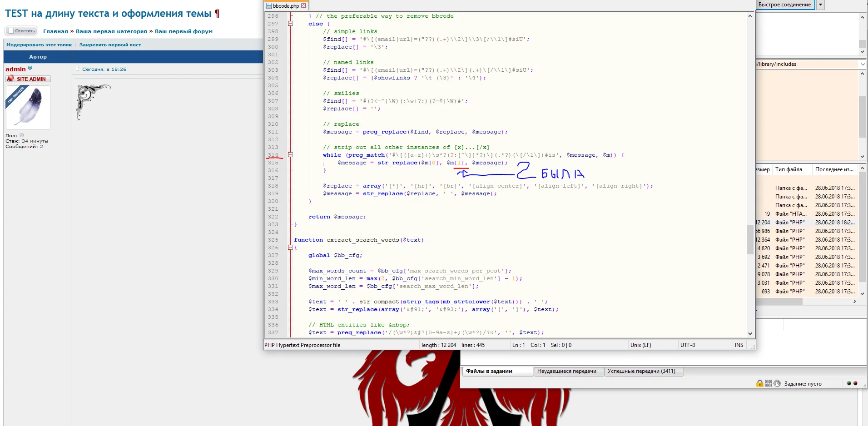Open the successful transfers (3411) tab

tap(641, 371)
